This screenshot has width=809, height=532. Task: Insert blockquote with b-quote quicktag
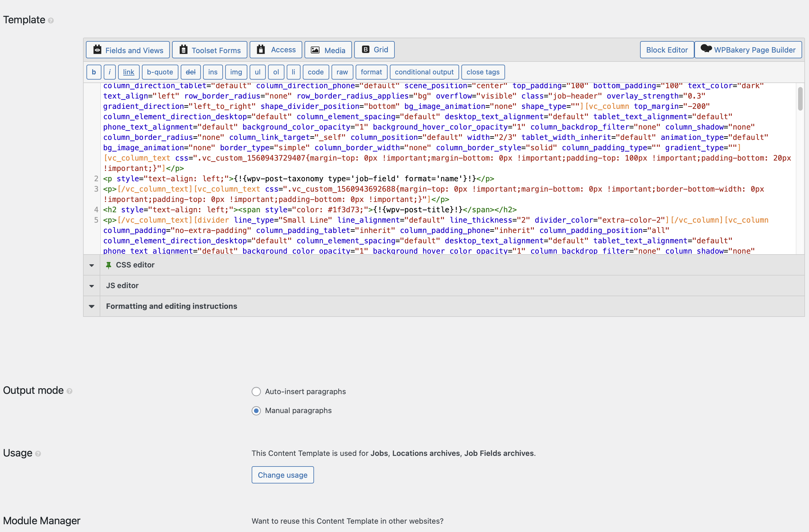pyautogui.click(x=160, y=72)
